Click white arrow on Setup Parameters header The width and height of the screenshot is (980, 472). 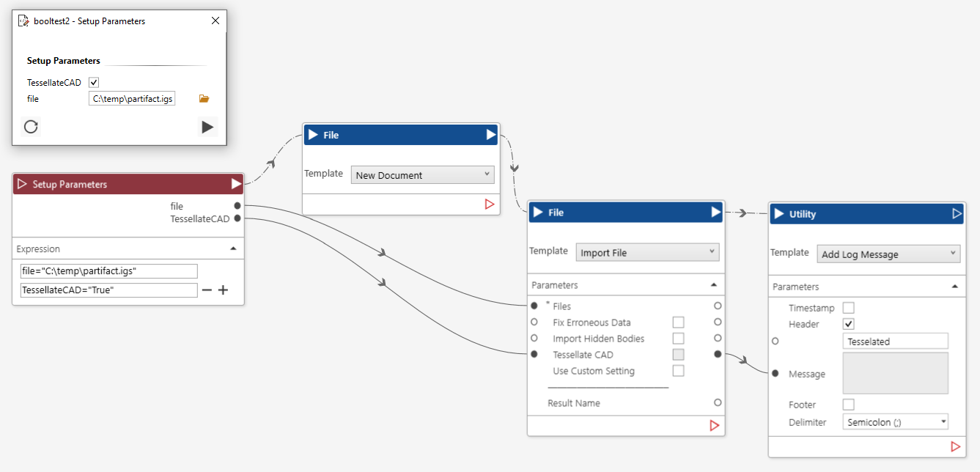pos(236,184)
